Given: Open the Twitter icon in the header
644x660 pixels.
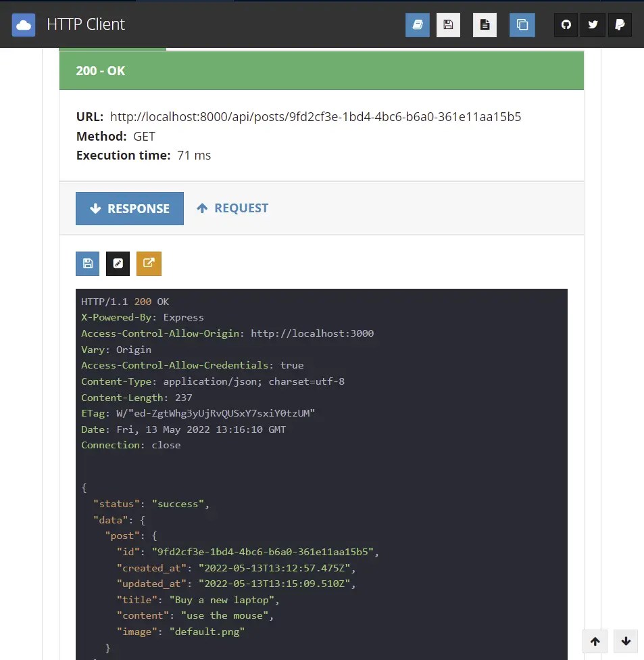Looking at the screenshot, I should click(593, 24).
